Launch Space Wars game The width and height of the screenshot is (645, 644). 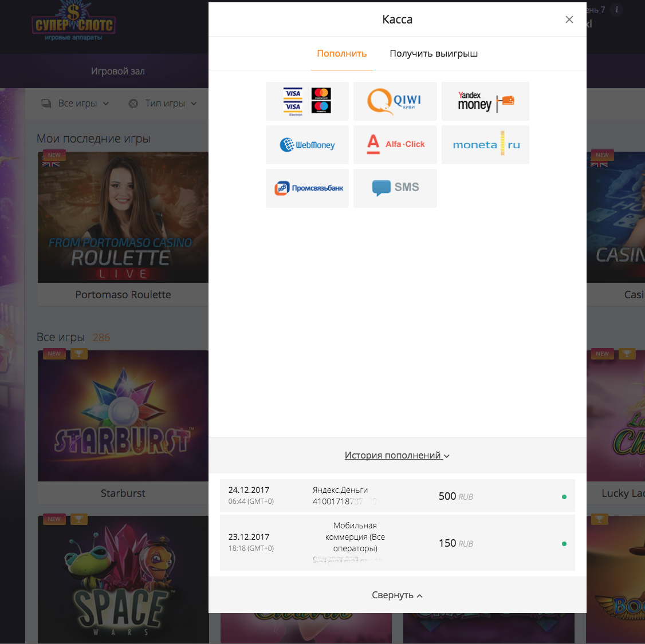coord(123,579)
